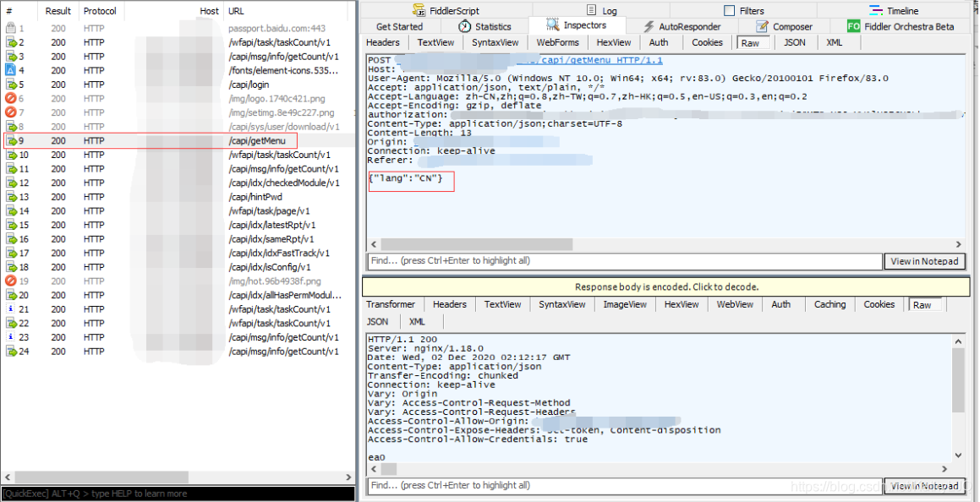Click the request Find input field
The width and height of the screenshot is (980, 502).
coord(625,261)
